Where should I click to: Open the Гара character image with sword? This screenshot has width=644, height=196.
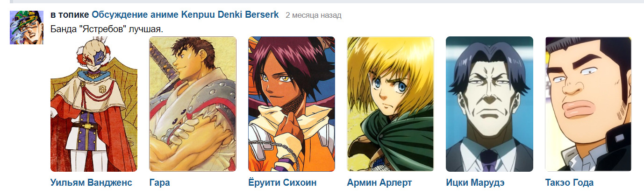click(193, 104)
